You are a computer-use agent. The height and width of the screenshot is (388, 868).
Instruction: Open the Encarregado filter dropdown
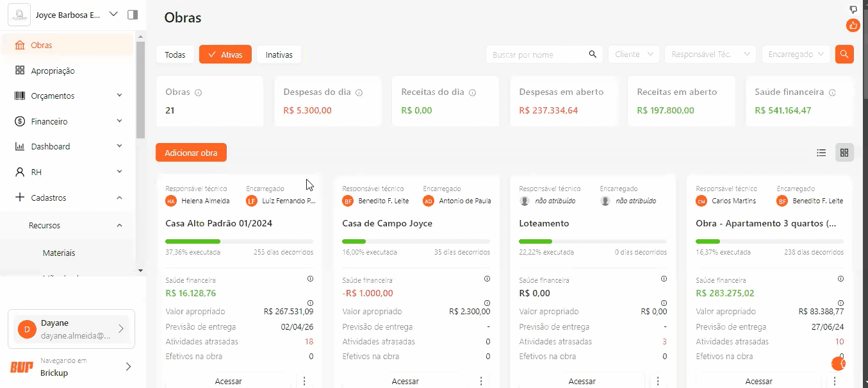click(x=796, y=55)
